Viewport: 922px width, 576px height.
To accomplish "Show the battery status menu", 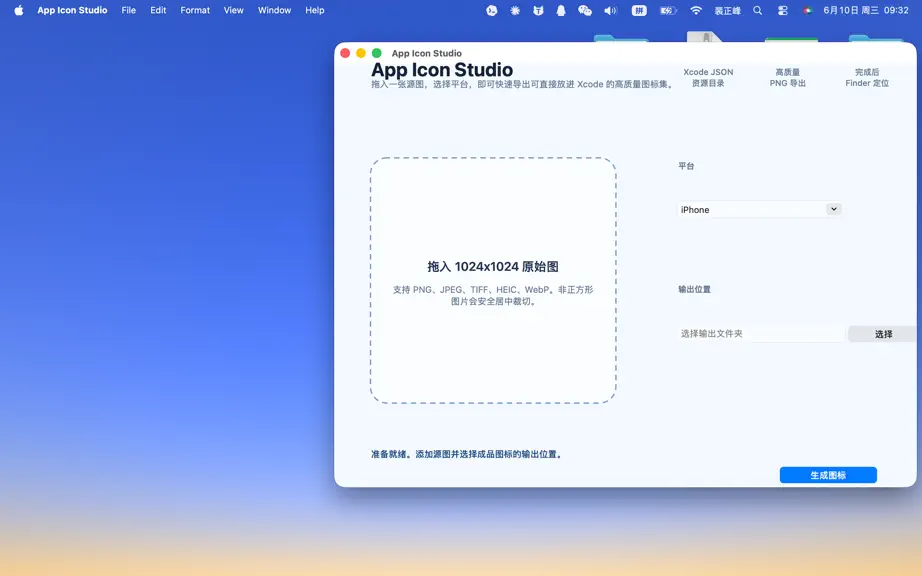I will tap(668, 10).
